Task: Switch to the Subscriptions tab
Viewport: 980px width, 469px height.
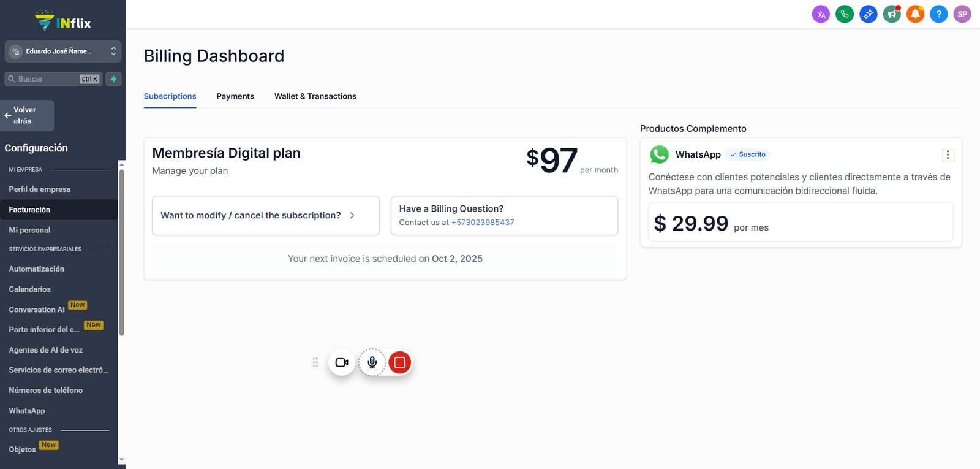Action: 170,96
